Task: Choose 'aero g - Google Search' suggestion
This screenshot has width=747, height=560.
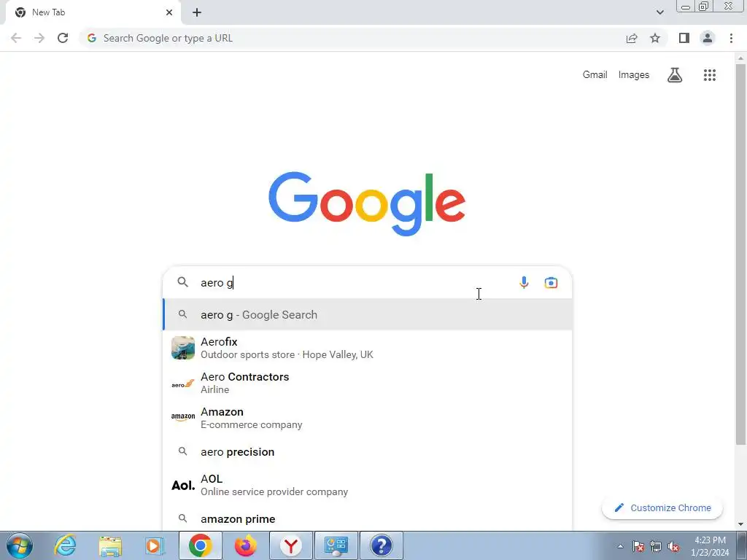Action: pyautogui.click(x=368, y=314)
